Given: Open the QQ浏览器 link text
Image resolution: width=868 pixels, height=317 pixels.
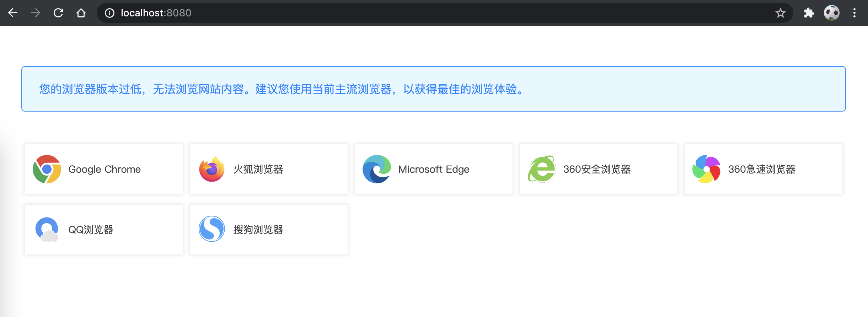Looking at the screenshot, I should pos(91,230).
